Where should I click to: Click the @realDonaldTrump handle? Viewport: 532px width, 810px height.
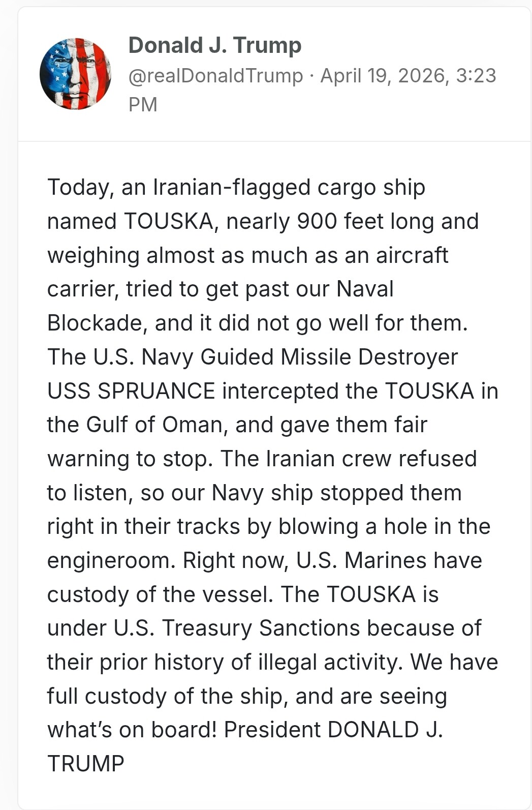pos(215,76)
